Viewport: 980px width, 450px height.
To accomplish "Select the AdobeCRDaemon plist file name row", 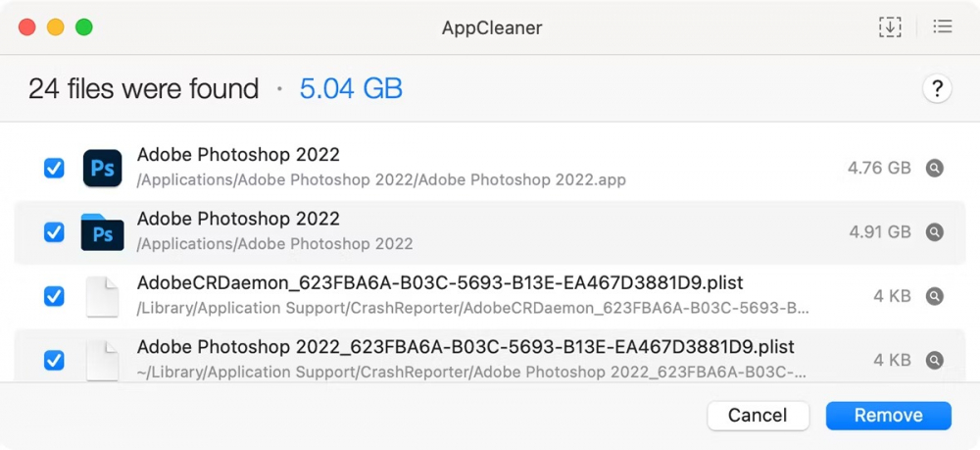I will click(x=439, y=283).
